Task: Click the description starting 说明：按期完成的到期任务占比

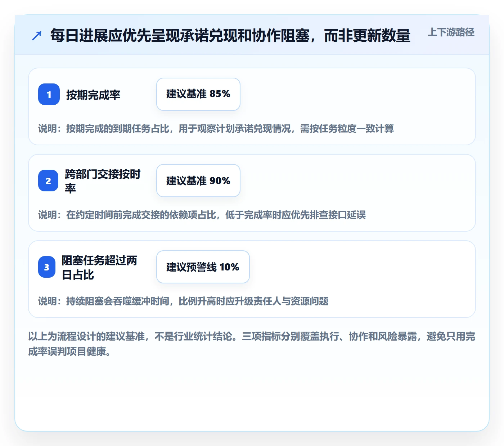Action: [x=216, y=128]
